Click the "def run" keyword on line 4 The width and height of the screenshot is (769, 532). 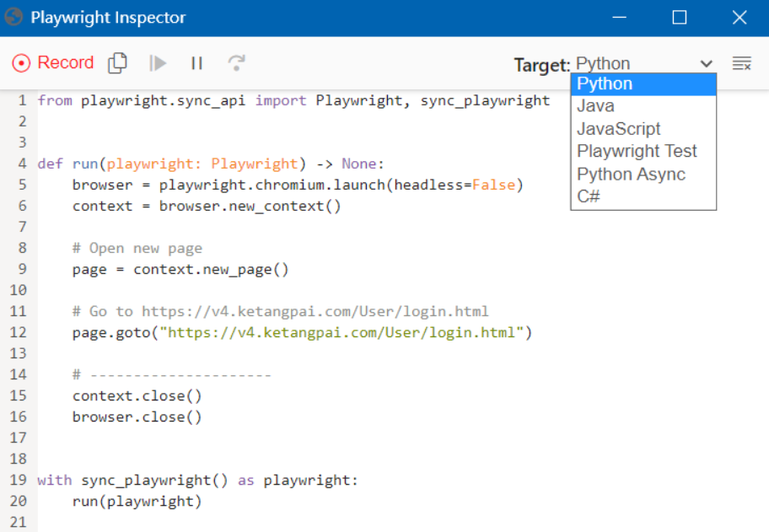67,164
